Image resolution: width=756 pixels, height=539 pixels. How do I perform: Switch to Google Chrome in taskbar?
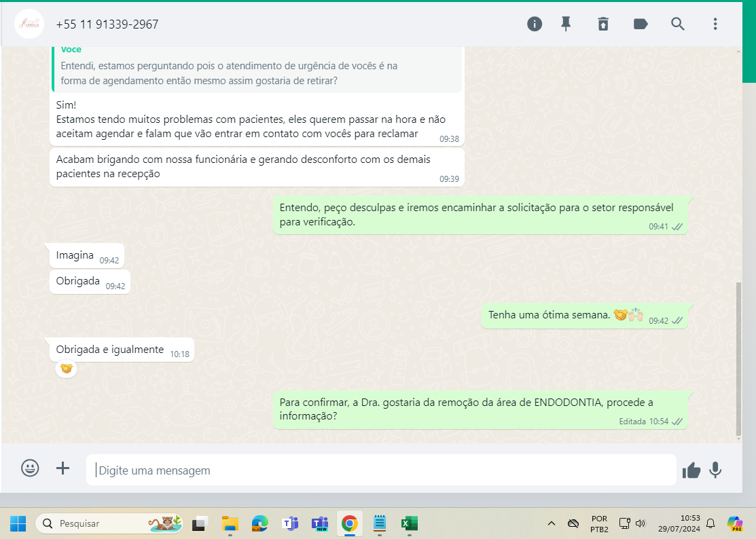(x=350, y=523)
